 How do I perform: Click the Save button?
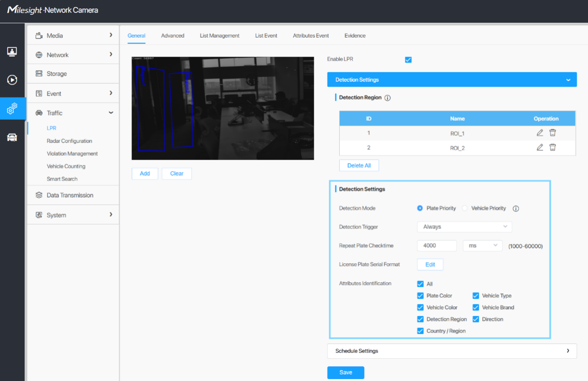pyautogui.click(x=346, y=372)
